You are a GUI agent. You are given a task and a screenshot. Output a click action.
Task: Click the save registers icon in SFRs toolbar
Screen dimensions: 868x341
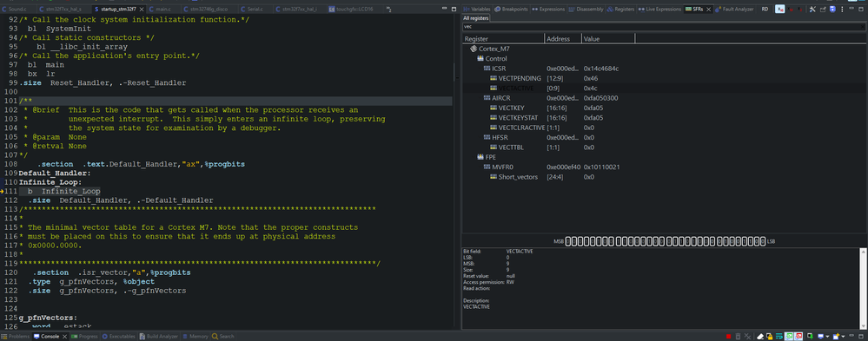pos(832,9)
